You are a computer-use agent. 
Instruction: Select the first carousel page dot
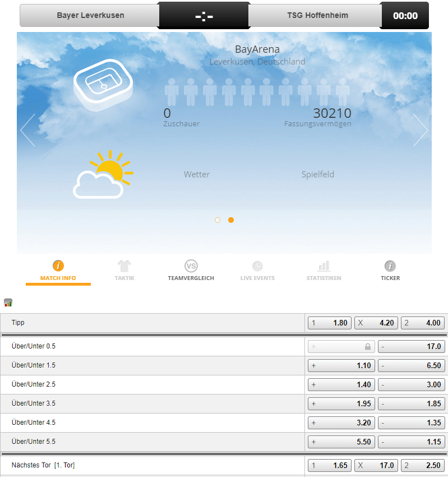218,220
